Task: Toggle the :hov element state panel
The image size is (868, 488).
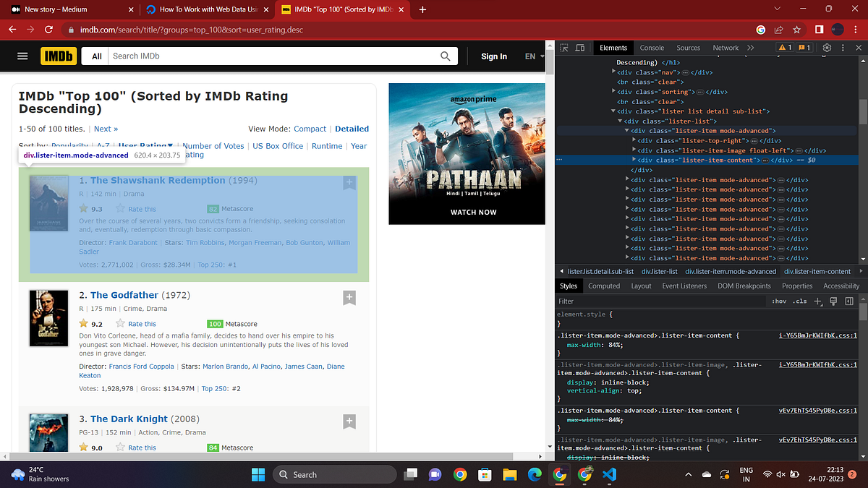Action: [x=778, y=301]
